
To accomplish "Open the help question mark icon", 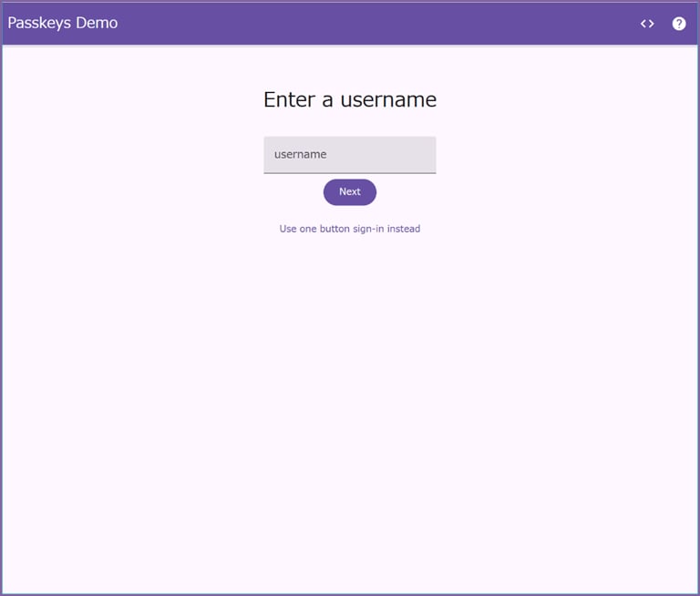I will pyautogui.click(x=678, y=24).
